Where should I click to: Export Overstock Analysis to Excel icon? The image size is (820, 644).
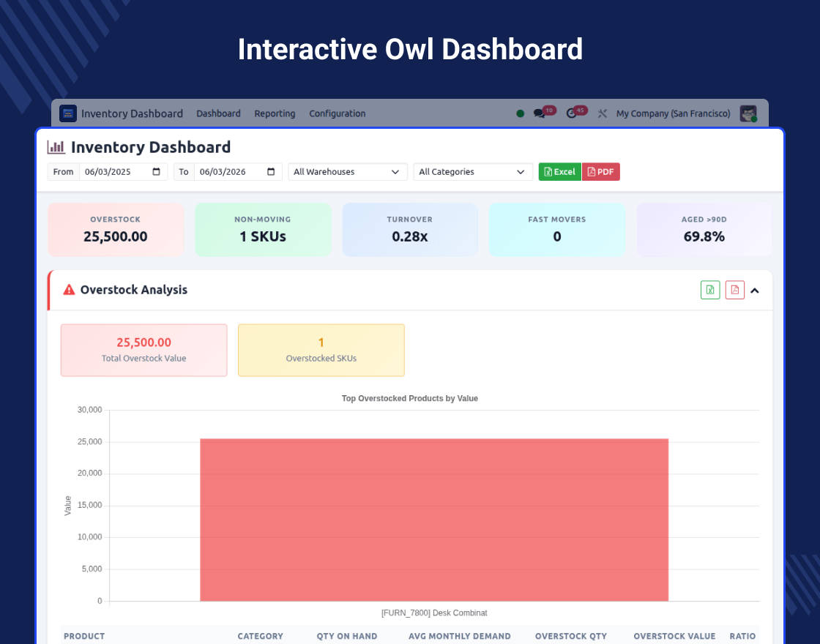(x=710, y=290)
